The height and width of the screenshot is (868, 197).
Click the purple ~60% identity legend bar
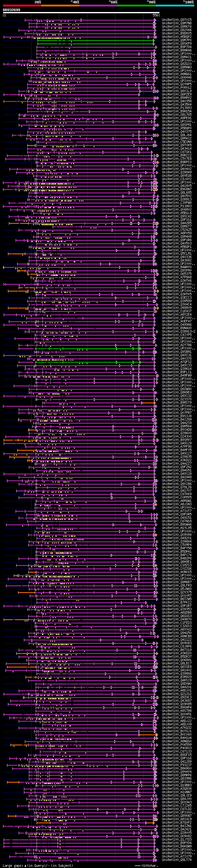click(x=98, y=6)
